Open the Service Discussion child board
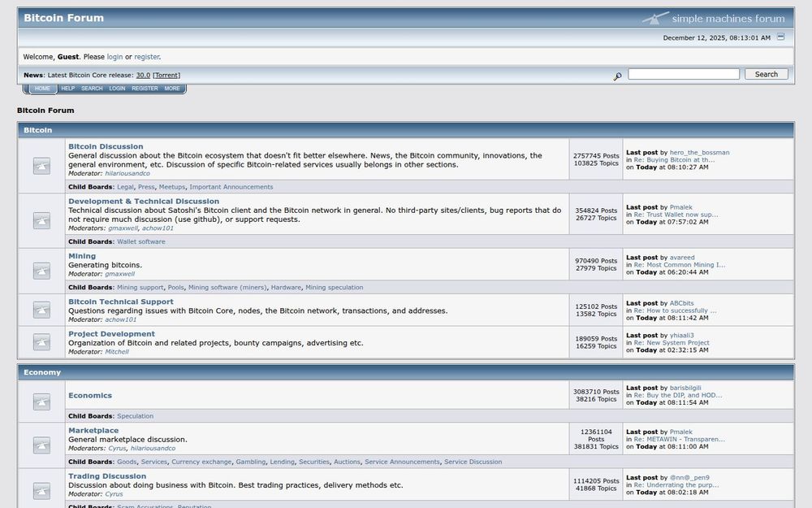Image resolution: width=812 pixels, height=508 pixels. tap(473, 462)
